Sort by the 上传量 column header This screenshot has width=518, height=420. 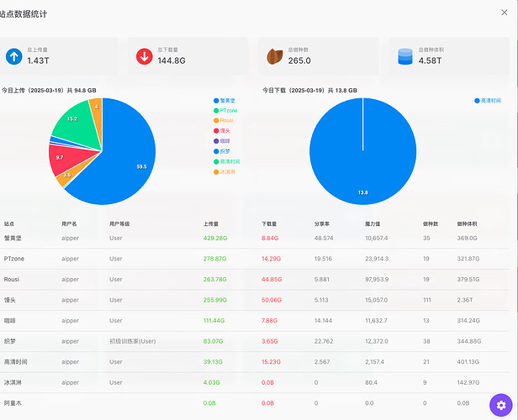tap(211, 223)
